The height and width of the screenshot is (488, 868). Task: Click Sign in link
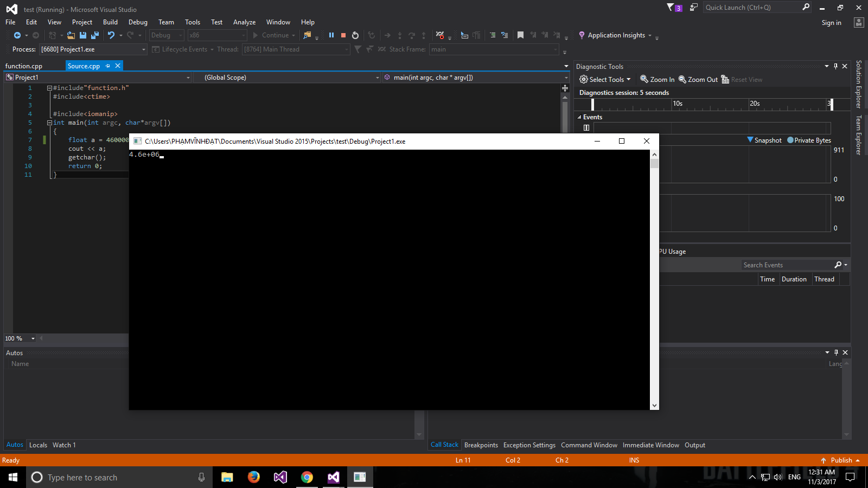pos(831,23)
